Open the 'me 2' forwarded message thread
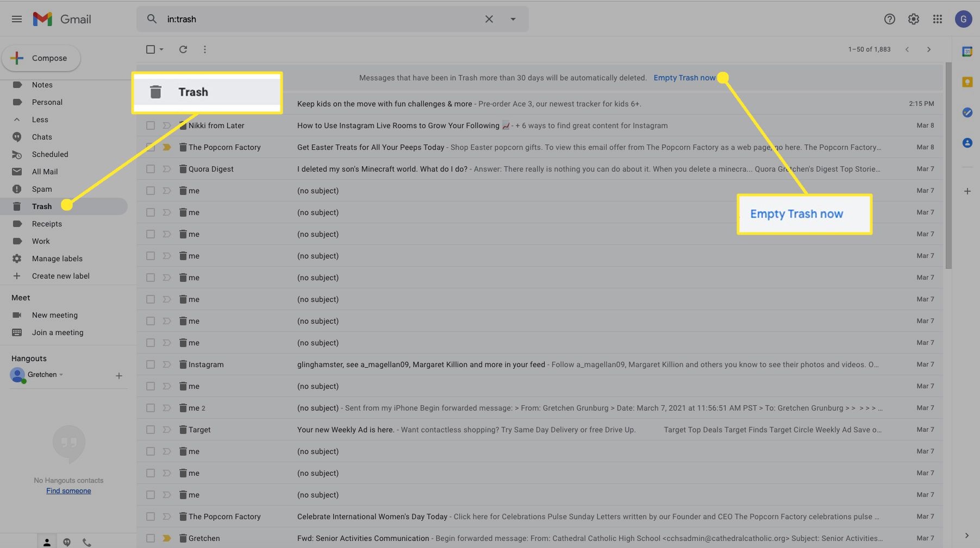 [x=540, y=408]
